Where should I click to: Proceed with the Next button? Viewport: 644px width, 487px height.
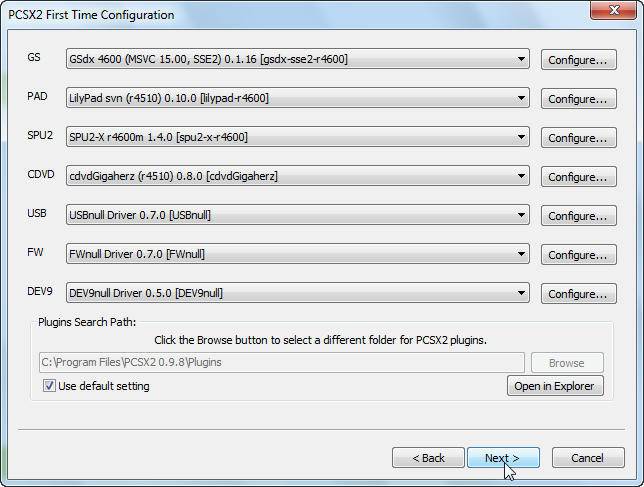click(503, 458)
